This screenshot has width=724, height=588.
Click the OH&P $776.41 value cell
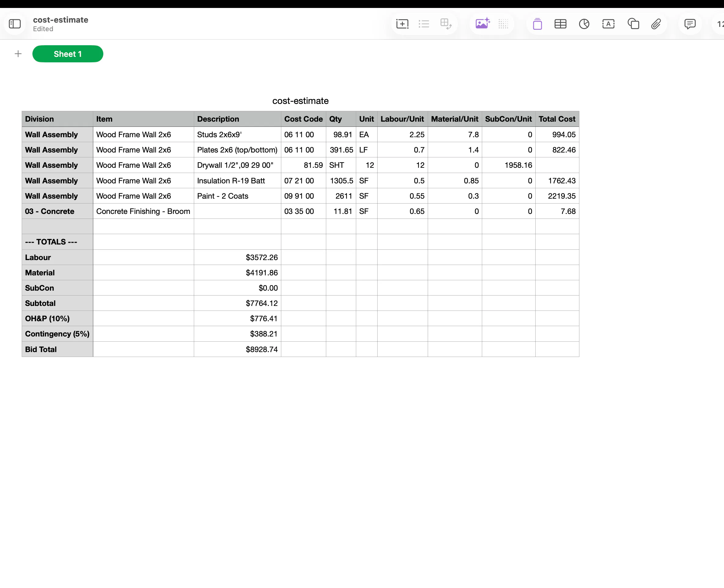click(238, 318)
